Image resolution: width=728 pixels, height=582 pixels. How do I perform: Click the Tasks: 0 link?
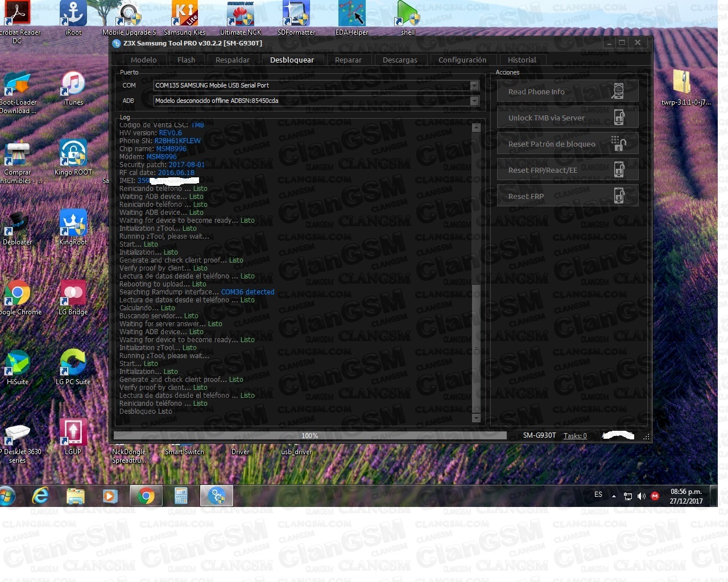(x=575, y=436)
